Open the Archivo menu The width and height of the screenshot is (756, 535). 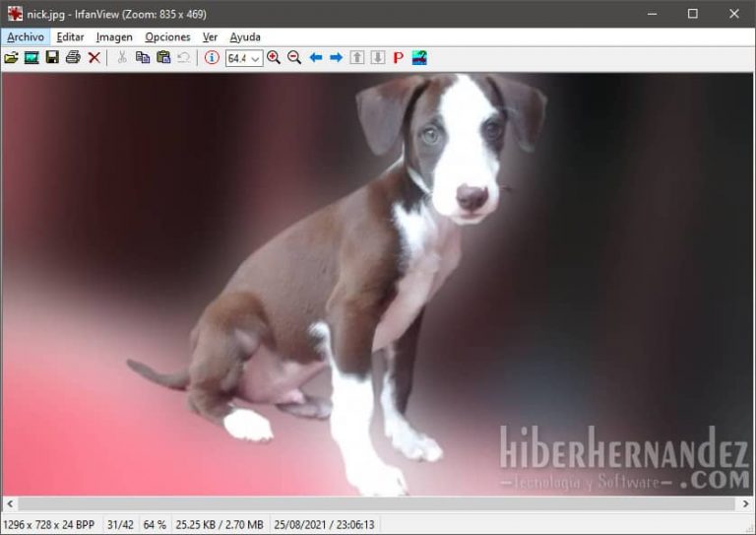[25, 36]
